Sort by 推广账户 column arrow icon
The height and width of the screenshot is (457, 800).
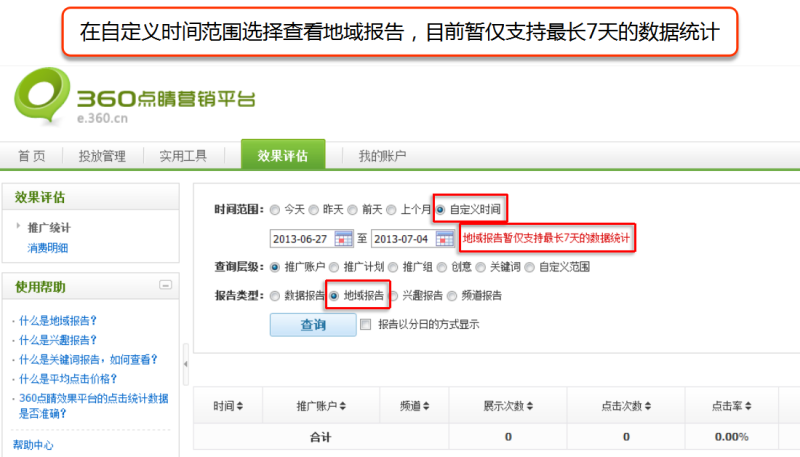tap(343, 407)
